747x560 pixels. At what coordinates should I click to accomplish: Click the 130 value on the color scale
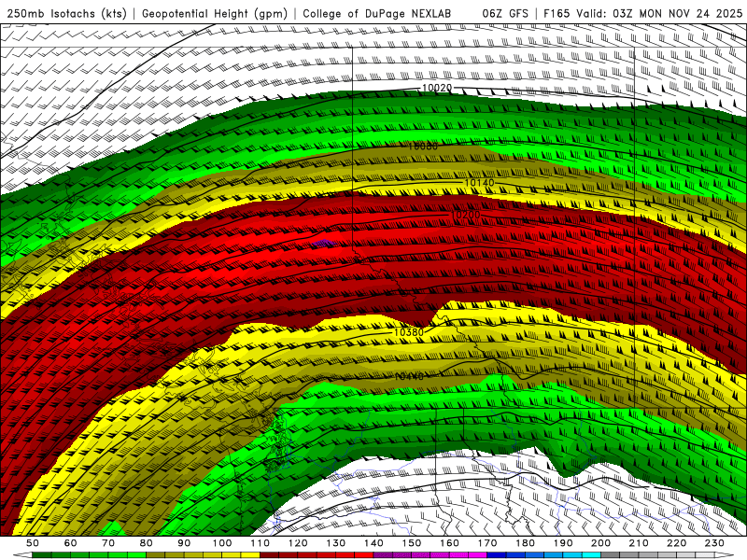pos(336,543)
